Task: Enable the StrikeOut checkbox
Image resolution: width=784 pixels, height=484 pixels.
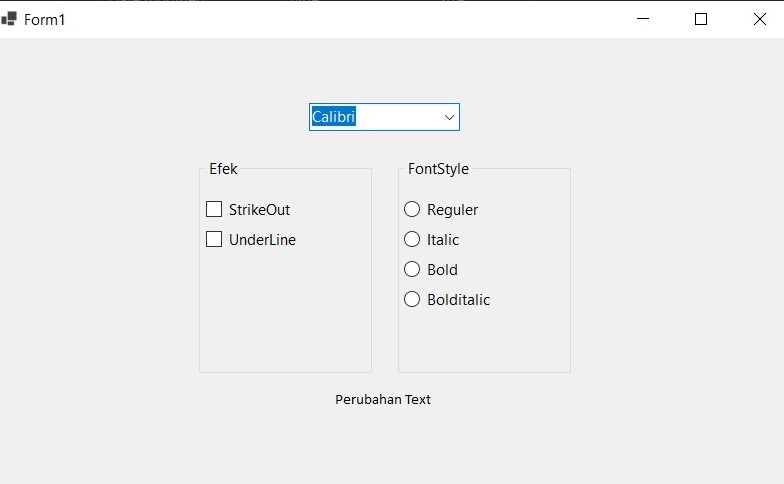Action: (214, 209)
